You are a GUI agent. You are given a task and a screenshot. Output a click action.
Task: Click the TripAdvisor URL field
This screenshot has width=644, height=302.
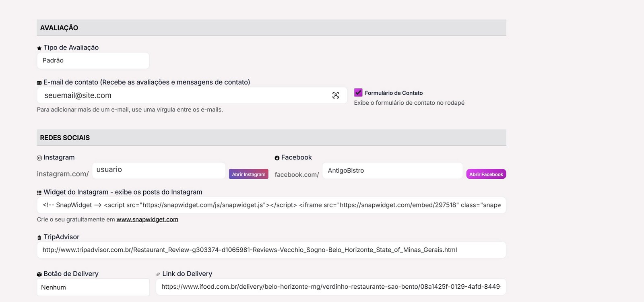click(x=271, y=250)
